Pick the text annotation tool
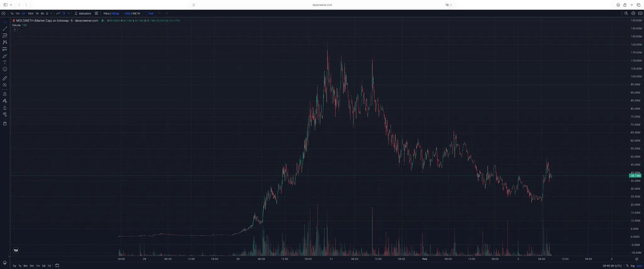Screen dimensions: 644x269 [x=5, y=62]
